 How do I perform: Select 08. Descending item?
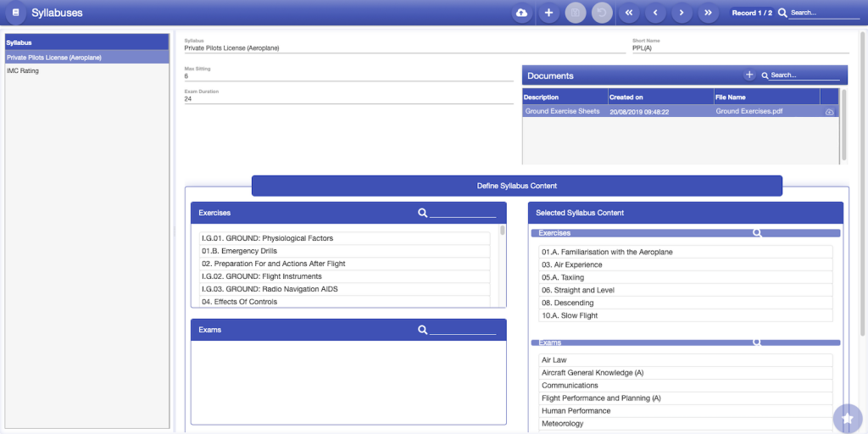coord(686,303)
